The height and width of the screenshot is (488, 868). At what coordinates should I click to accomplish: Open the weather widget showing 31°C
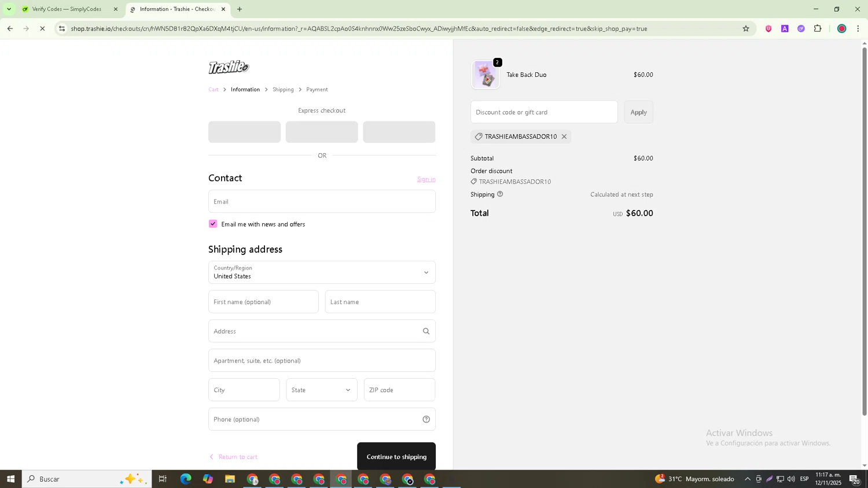[x=694, y=479]
